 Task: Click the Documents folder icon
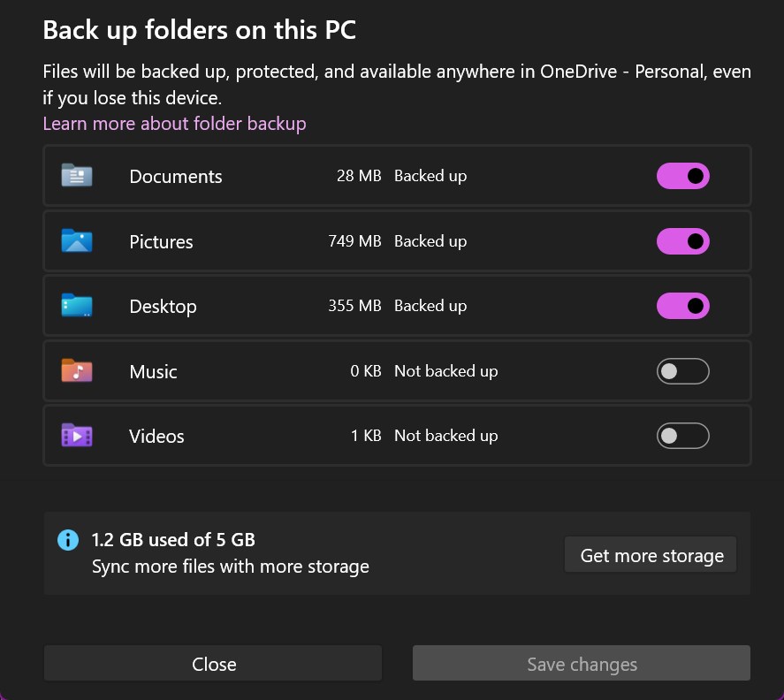77,176
